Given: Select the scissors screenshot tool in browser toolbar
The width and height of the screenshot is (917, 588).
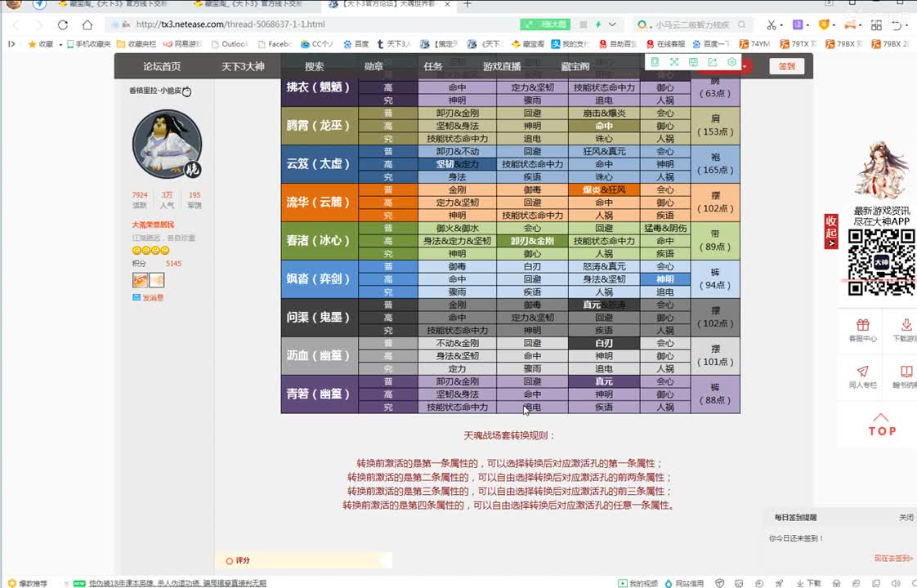Looking at the screenshot, I should pos(772,24).
